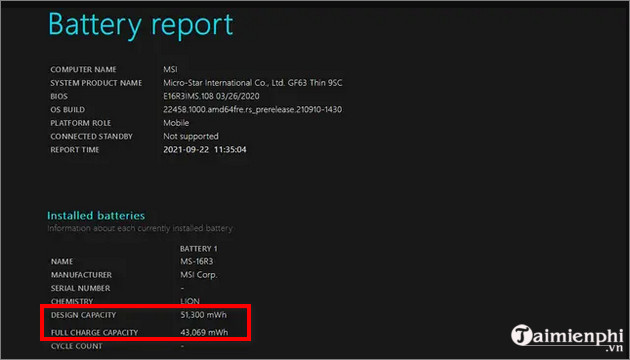
Task: Click the platform role value Mobile
Action: [x=176, y=123]
